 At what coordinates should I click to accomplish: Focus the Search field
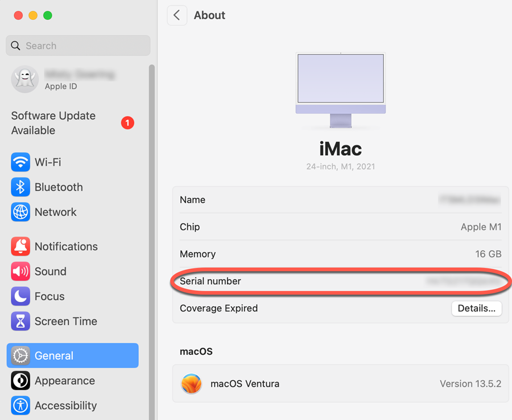[x=78, y=45]
